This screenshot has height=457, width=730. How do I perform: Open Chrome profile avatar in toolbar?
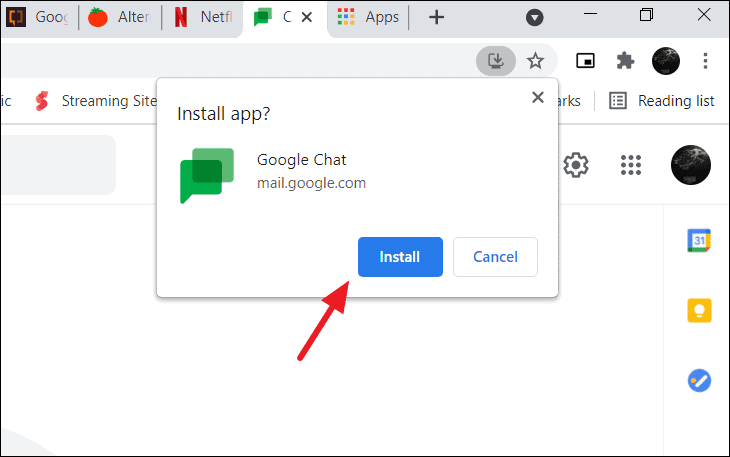tap(666, 60)
